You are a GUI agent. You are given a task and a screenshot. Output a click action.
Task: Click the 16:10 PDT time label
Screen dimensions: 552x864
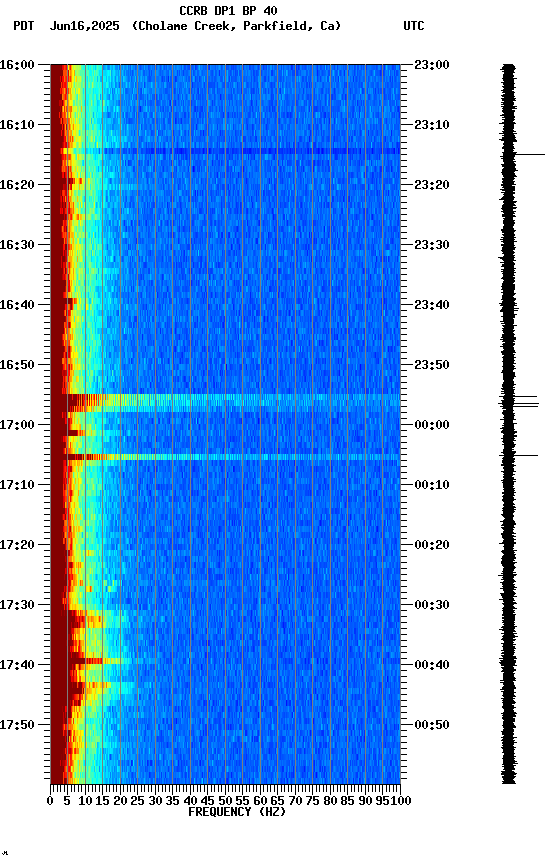(x=17, y=125)
